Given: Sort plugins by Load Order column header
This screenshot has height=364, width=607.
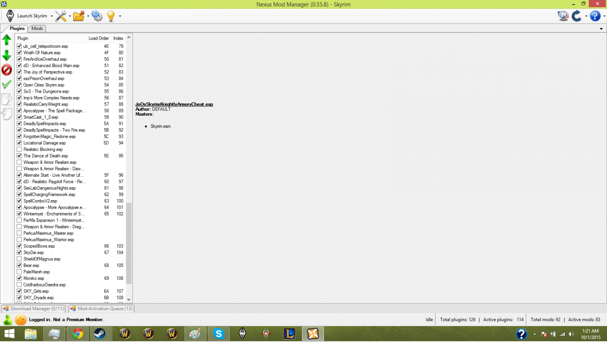Looking at the screenshot, I should [98, 38].
